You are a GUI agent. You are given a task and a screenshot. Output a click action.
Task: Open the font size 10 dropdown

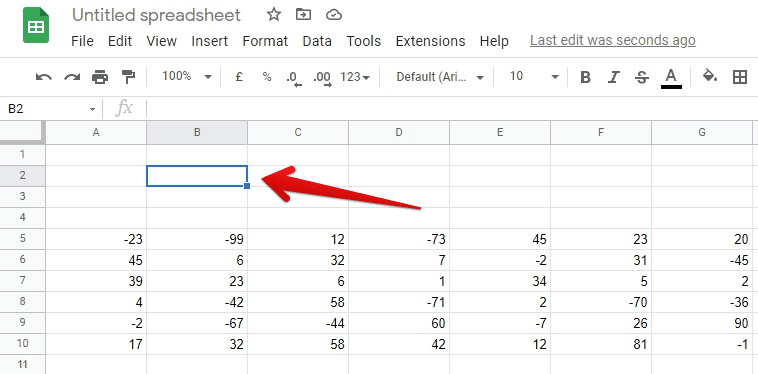click(534, 76)
